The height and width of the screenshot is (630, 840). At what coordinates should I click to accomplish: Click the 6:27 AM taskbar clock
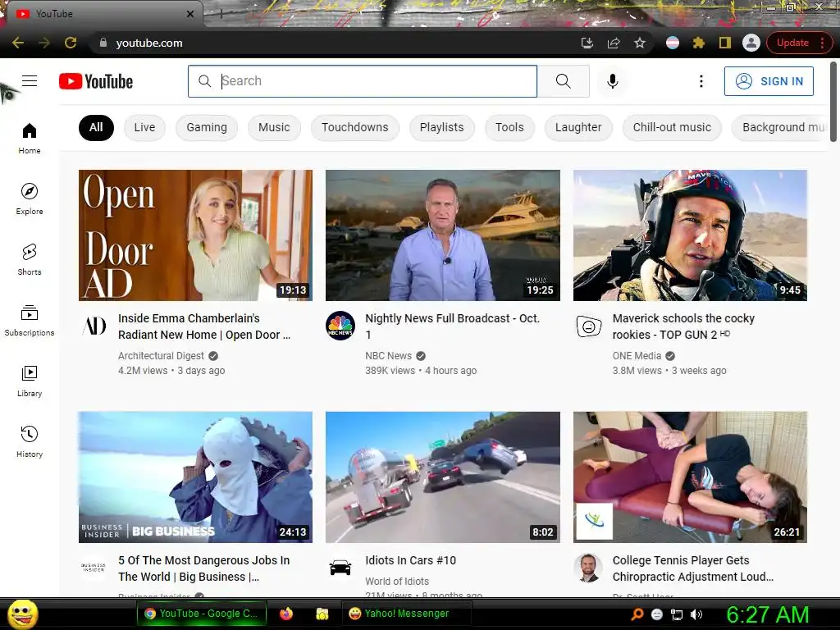click(x=767, y=614)
